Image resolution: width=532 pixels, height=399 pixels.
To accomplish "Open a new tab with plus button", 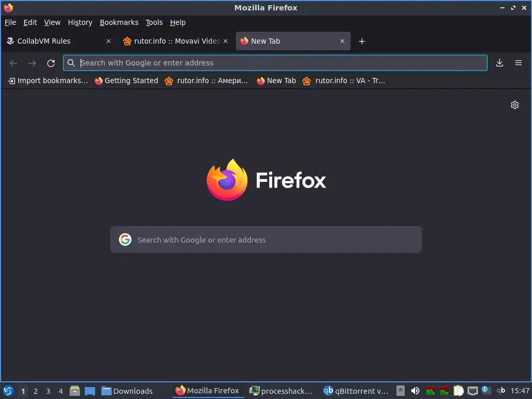I will click(362, 42).
